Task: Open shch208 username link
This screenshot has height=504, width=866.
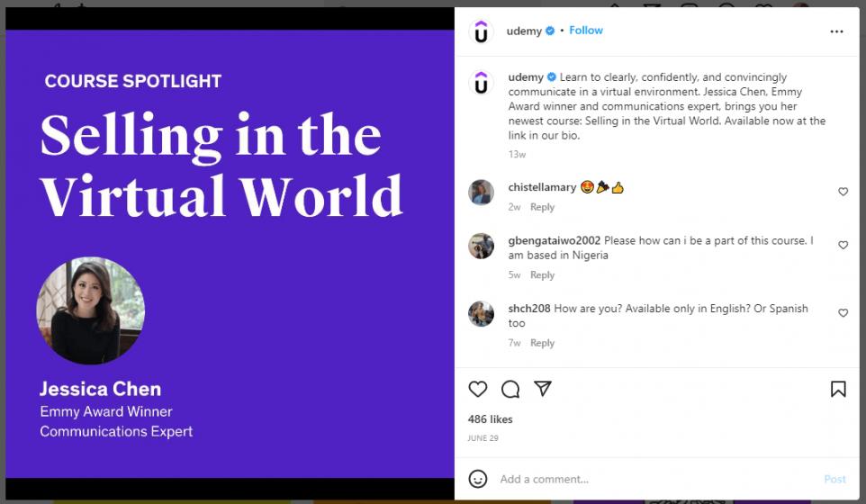Action: [529, 309]
